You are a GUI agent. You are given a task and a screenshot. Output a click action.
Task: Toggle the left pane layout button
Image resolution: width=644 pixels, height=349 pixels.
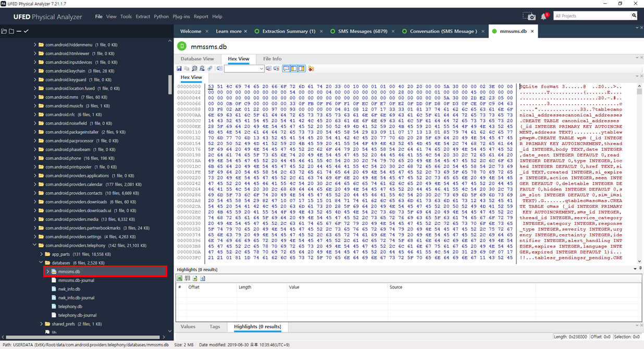point(294,68)
